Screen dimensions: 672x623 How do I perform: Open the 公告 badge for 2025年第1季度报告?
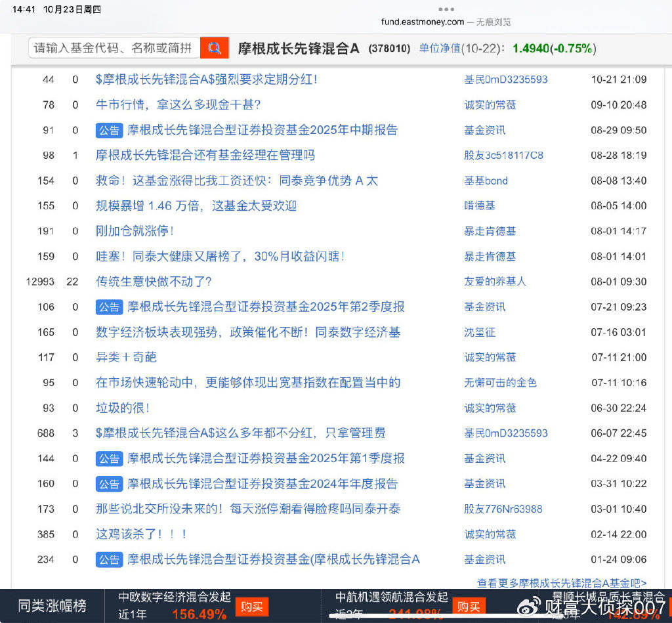click(x=109, y=458)
